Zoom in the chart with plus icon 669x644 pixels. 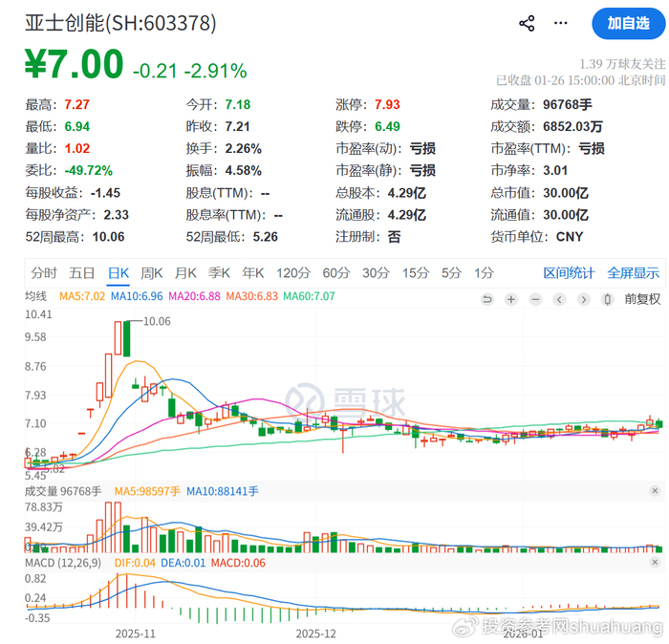click(511, 299)
